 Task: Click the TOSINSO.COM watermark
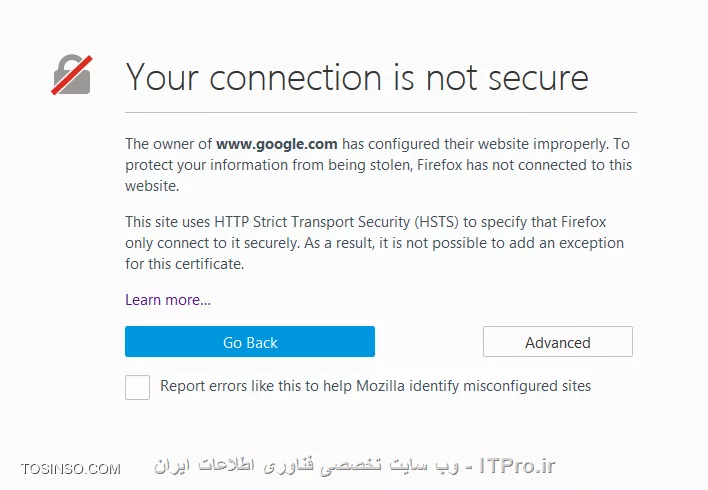pyautogui.click(x=70, y=469)
